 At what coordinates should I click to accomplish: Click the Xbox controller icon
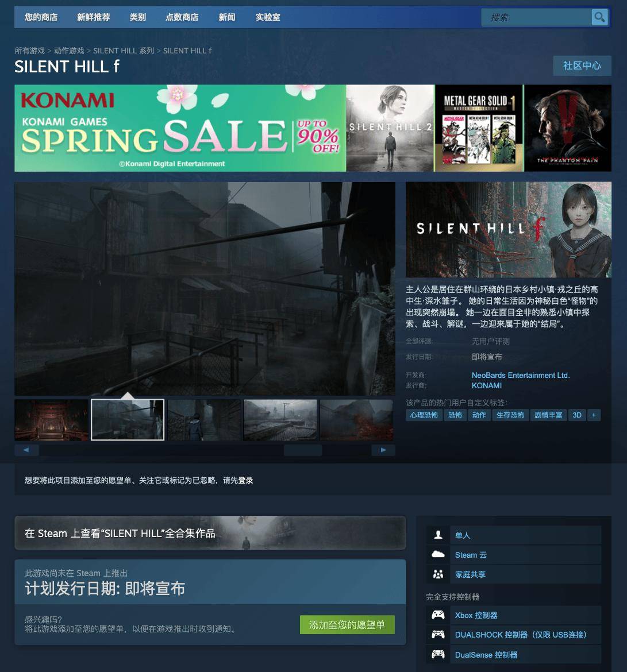[438, 615]
